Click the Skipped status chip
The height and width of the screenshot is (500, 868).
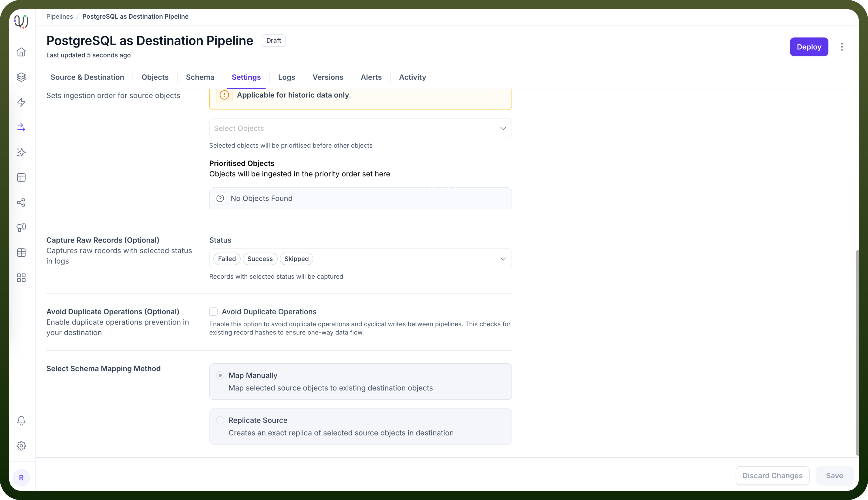(296, 259)
